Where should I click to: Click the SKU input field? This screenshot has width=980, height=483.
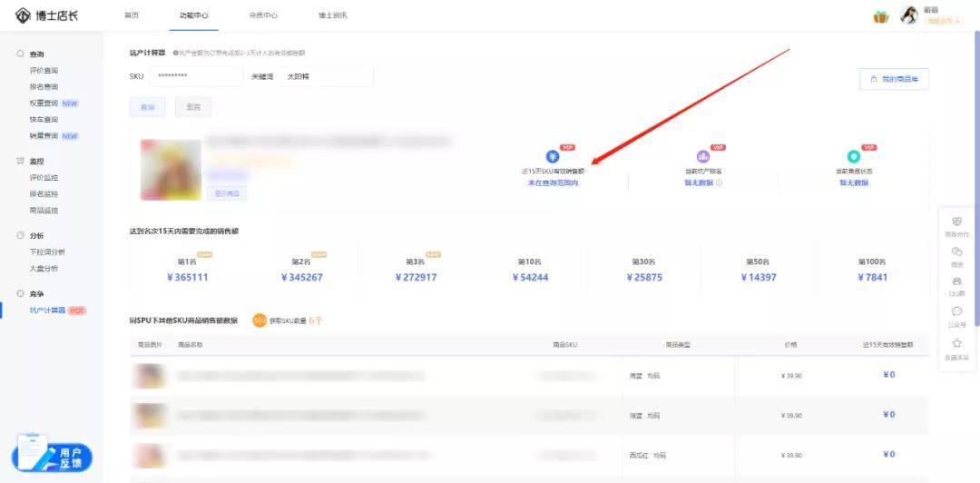[x=196, y=76]
